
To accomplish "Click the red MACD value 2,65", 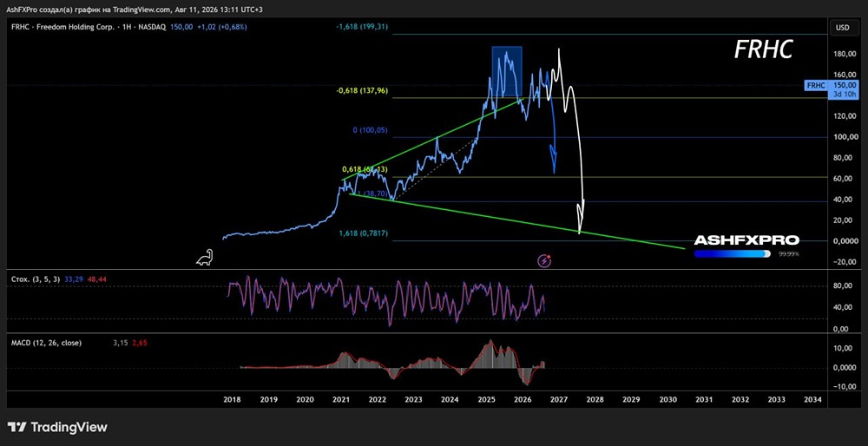I will click(139, 343).
